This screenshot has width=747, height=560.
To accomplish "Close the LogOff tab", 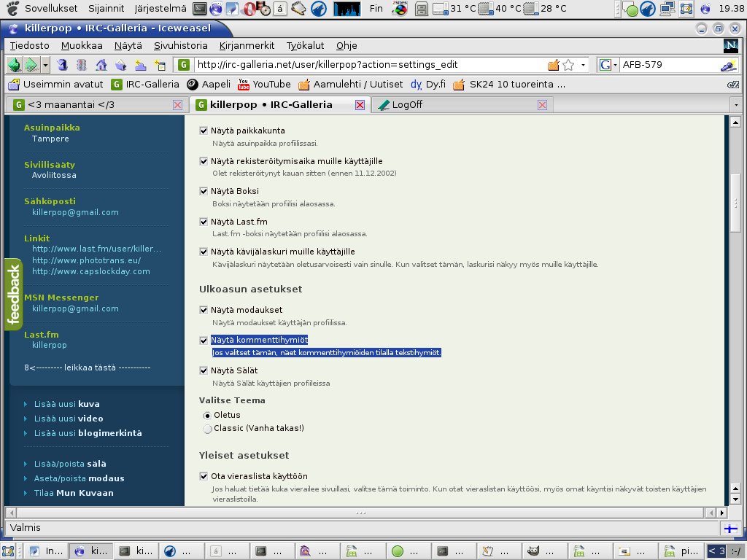I will [x=542, y=105].
